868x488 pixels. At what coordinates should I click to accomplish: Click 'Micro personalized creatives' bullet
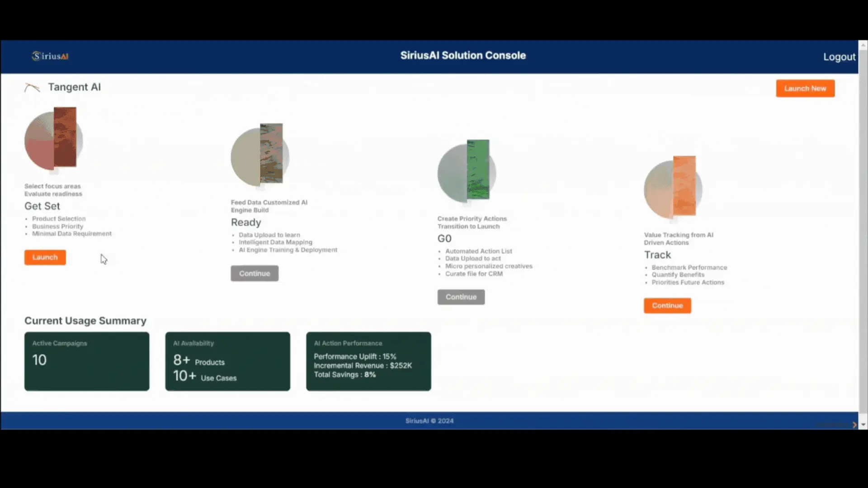[x=489, y=266]
